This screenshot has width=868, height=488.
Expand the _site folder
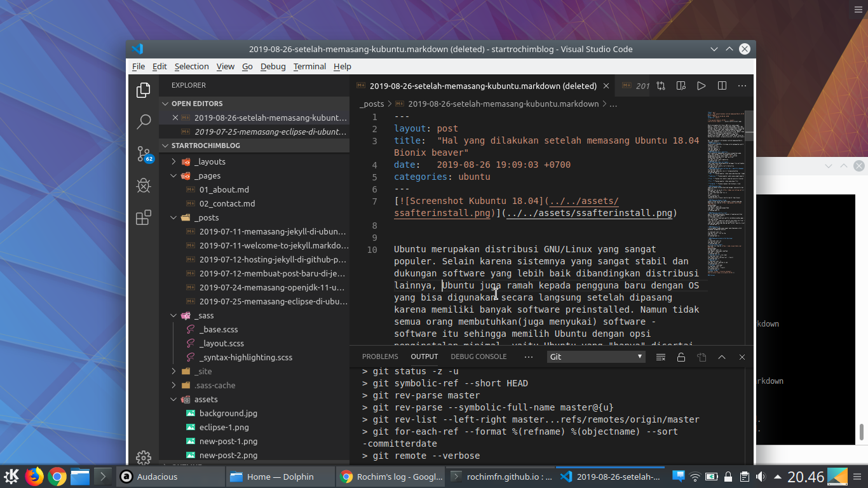(254, 372)
